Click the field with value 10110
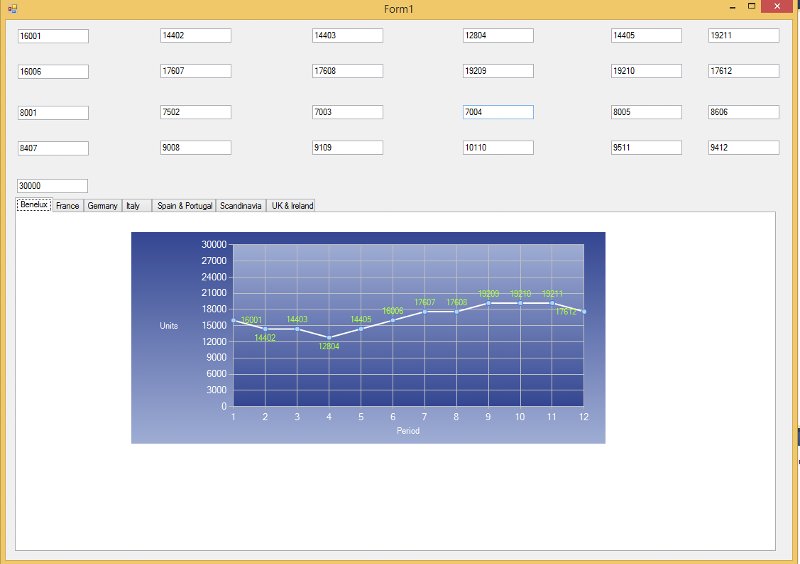 (498, 148)
